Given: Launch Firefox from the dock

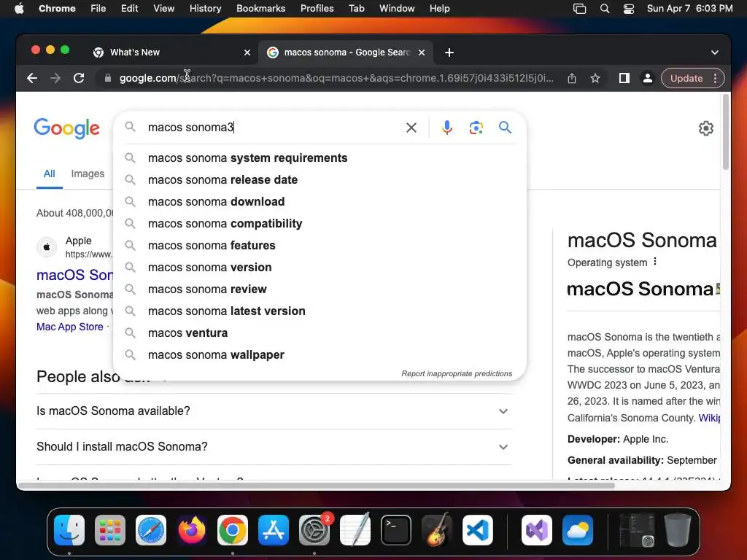Looking at the screenshot, I should pyautogui.click(x=192, y=530).
